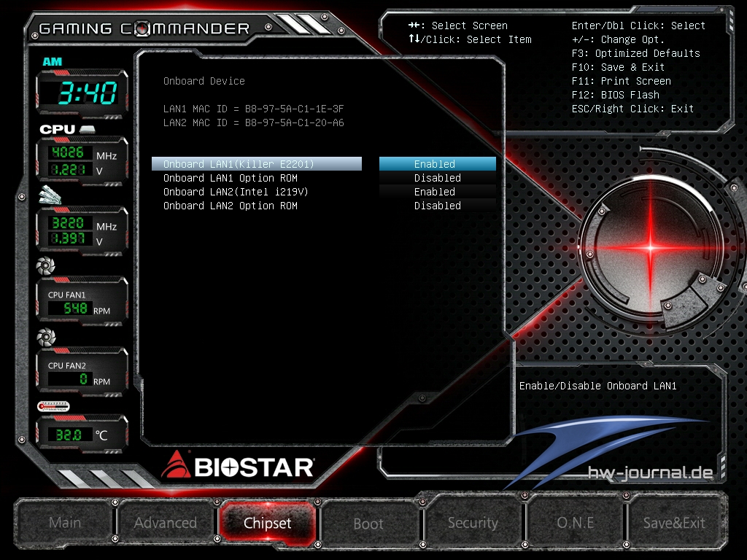
Task: Open Onboard LAN2 Option ROM value options
Action: pyautogui.click(x=436, y=206)
